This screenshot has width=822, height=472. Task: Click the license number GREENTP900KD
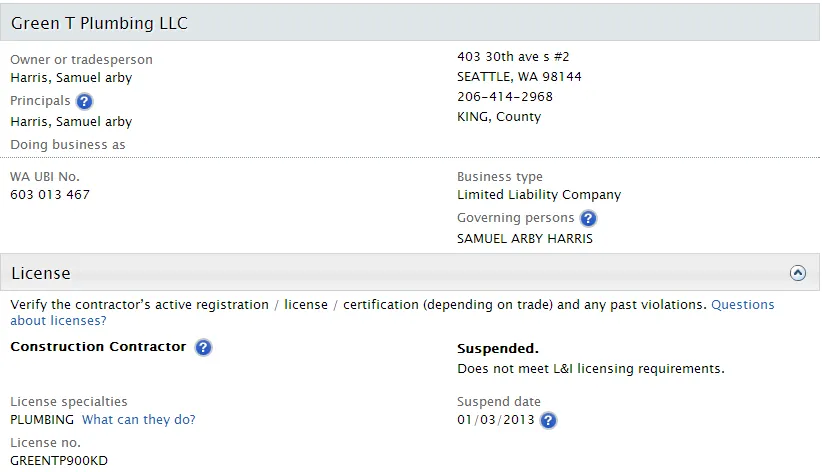[x=59, y=461]
